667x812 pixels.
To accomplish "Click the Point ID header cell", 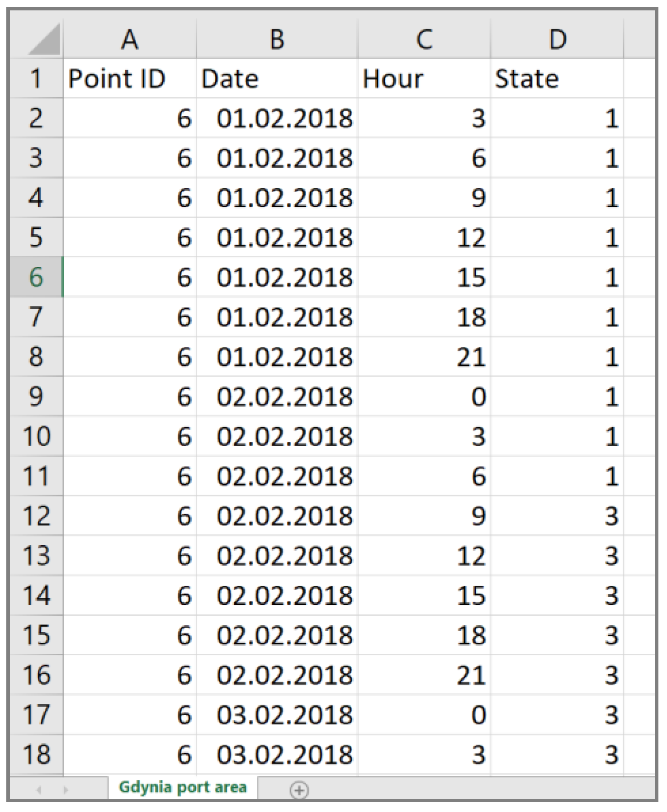I will 130,79.
